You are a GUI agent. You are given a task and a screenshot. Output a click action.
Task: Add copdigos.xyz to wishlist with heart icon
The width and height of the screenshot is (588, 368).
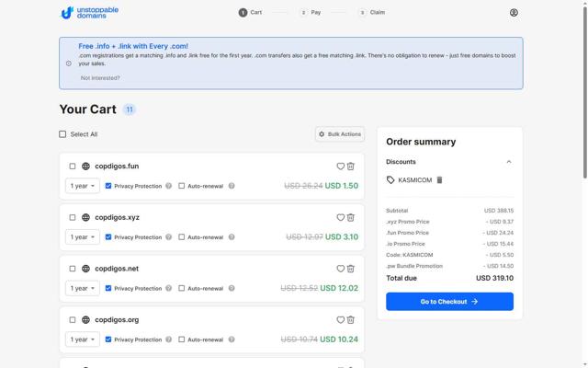pyautogui.click(x=340, y=217)
